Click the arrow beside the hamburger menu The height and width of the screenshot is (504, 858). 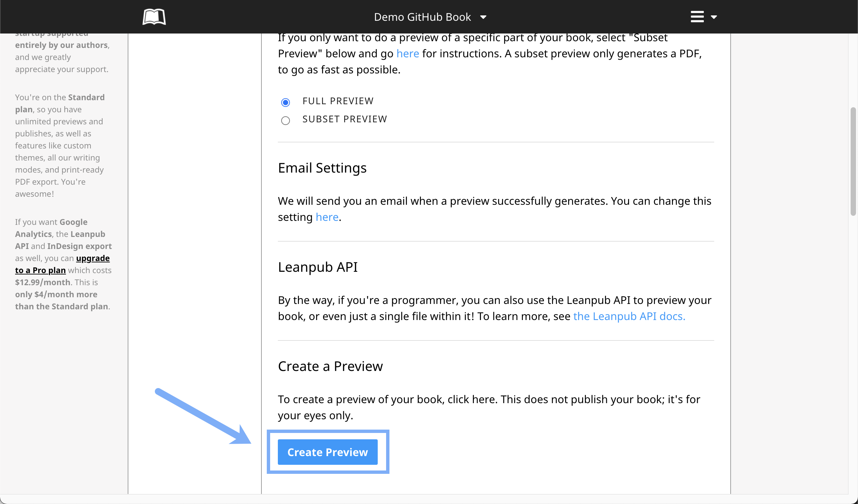[714, 17]
